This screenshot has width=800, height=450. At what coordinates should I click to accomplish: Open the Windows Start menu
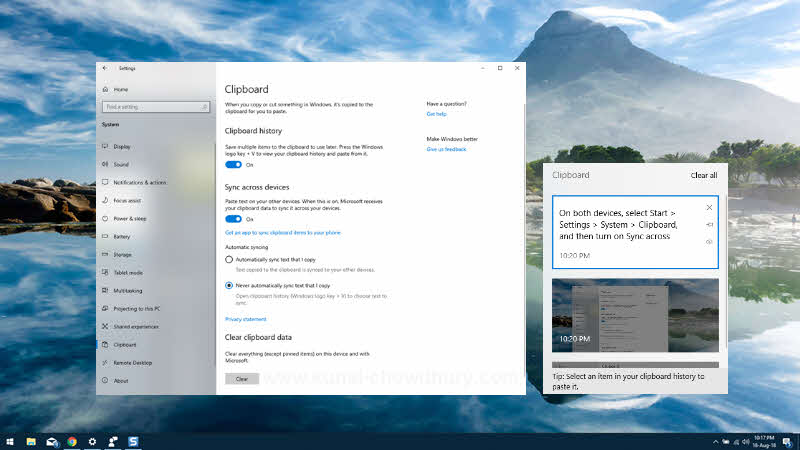[10, 441]
